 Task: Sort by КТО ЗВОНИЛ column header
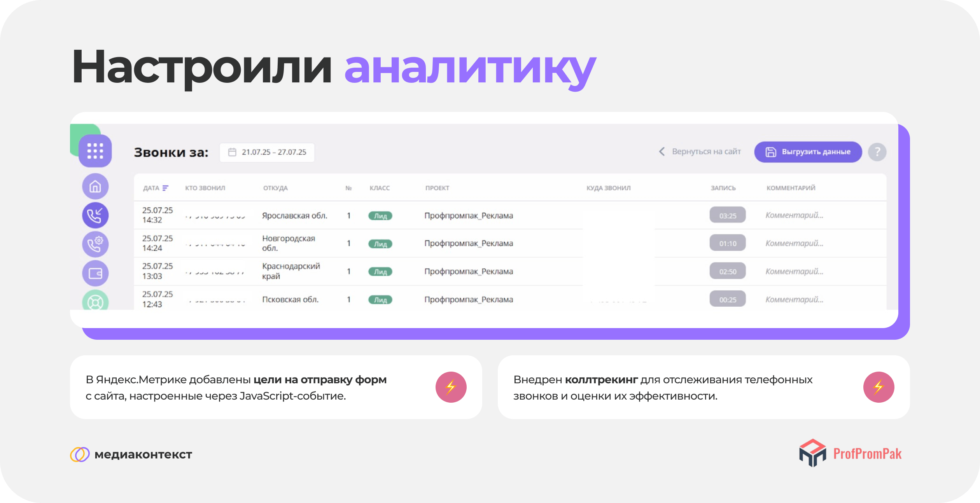(205, 188)
